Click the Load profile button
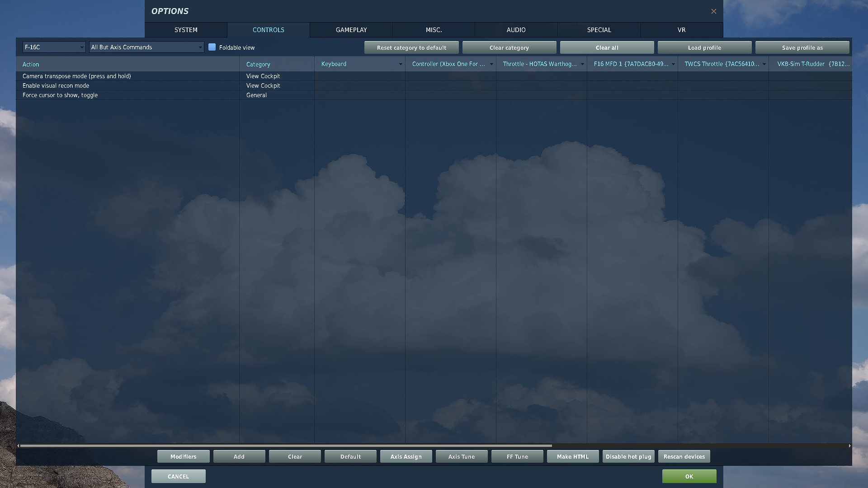Image resolution: width=868 pixels, height=488 pixels. click(x=704, y=47)
